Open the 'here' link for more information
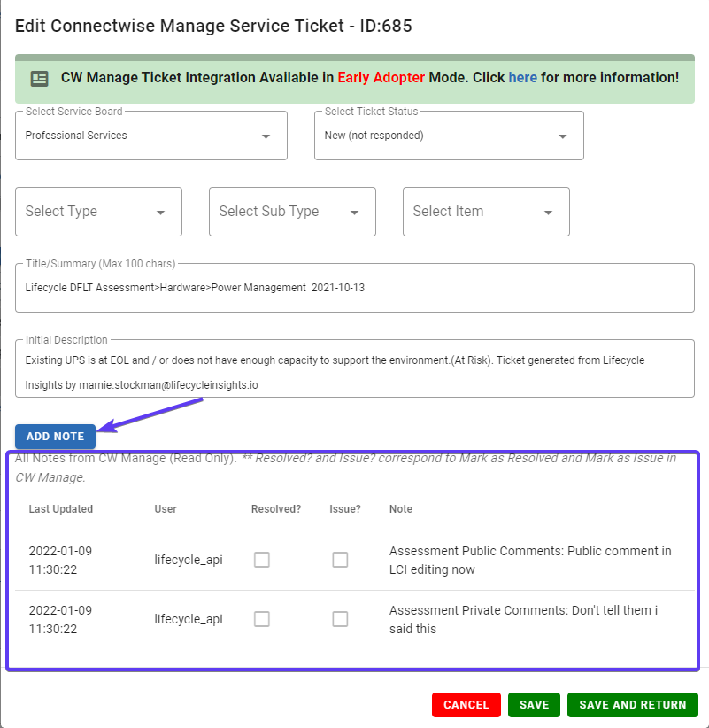The height and width of the screenshot is (728, 709). pyautogui.click(x=522, y=78)
